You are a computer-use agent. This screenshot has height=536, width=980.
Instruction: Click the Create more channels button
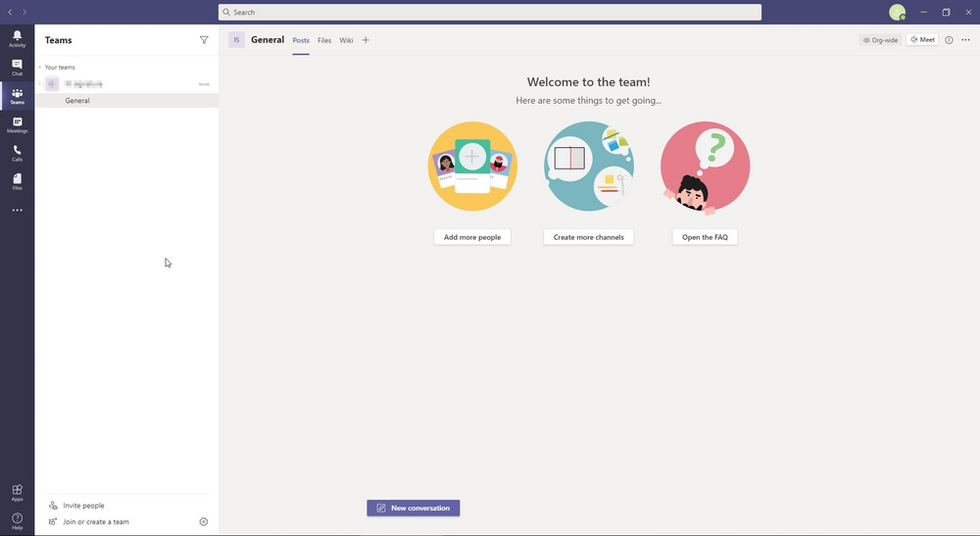pos(588,237)
